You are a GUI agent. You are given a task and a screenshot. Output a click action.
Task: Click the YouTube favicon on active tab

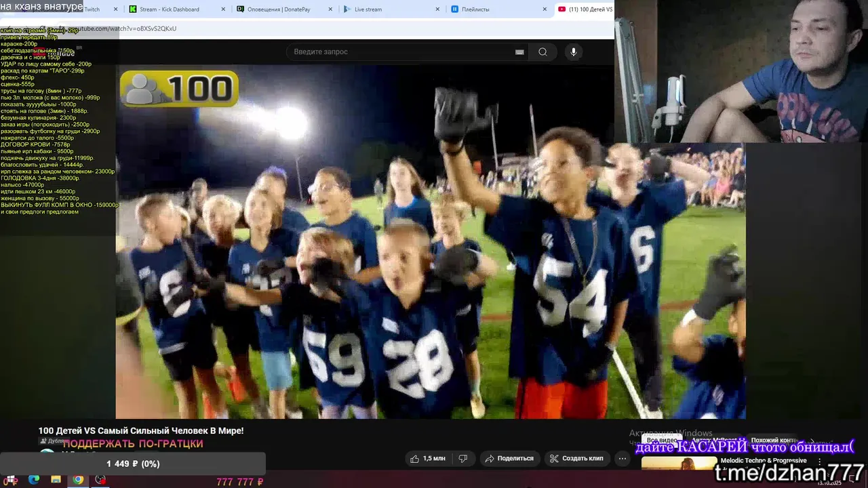562,9
